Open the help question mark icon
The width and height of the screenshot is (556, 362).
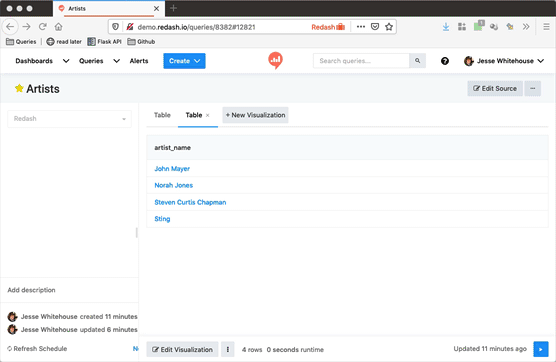tap(445, 61)
